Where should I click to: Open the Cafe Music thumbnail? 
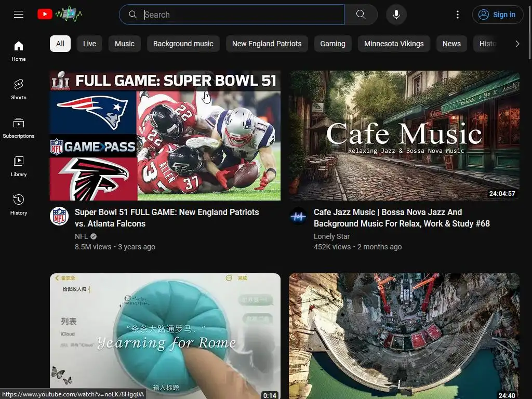tap(404, 136)
